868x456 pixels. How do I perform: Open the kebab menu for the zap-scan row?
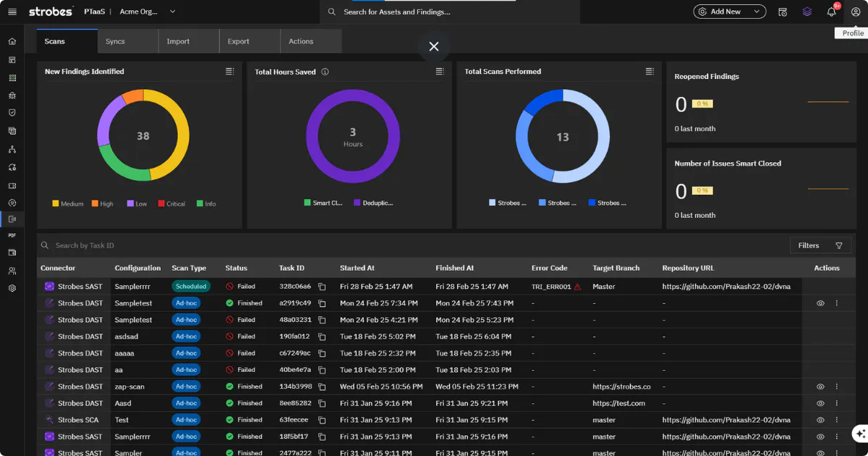[x=837, y=387]
